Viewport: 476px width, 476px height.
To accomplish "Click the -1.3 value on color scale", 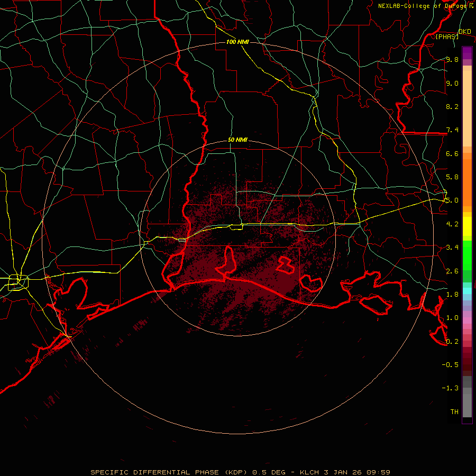I will 450,388.
